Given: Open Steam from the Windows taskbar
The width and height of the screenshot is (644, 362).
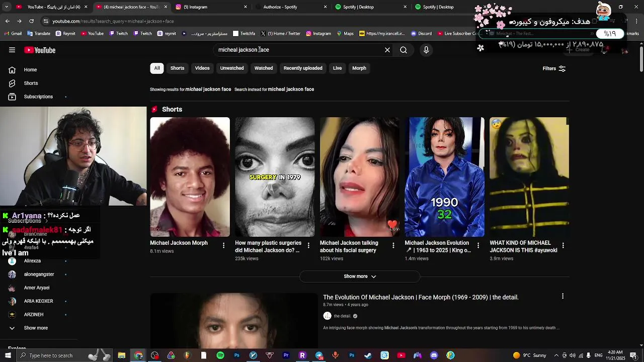Looking at the screenshot, I should (x=368, y=355).
